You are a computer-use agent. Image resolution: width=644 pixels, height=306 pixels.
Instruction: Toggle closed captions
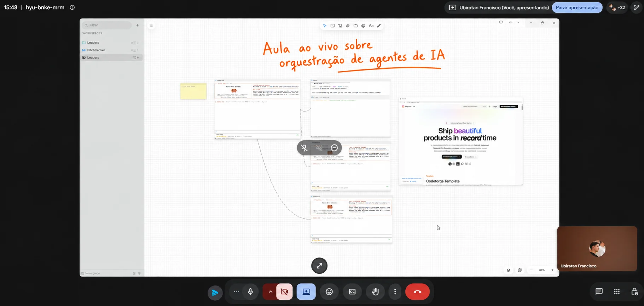pyautogui.click(x=352, y=292)
